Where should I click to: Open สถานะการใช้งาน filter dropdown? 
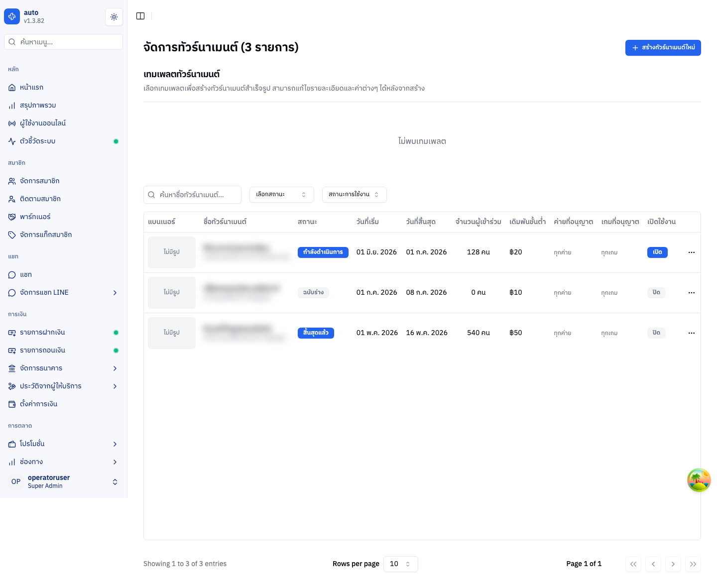pos(355,195)
